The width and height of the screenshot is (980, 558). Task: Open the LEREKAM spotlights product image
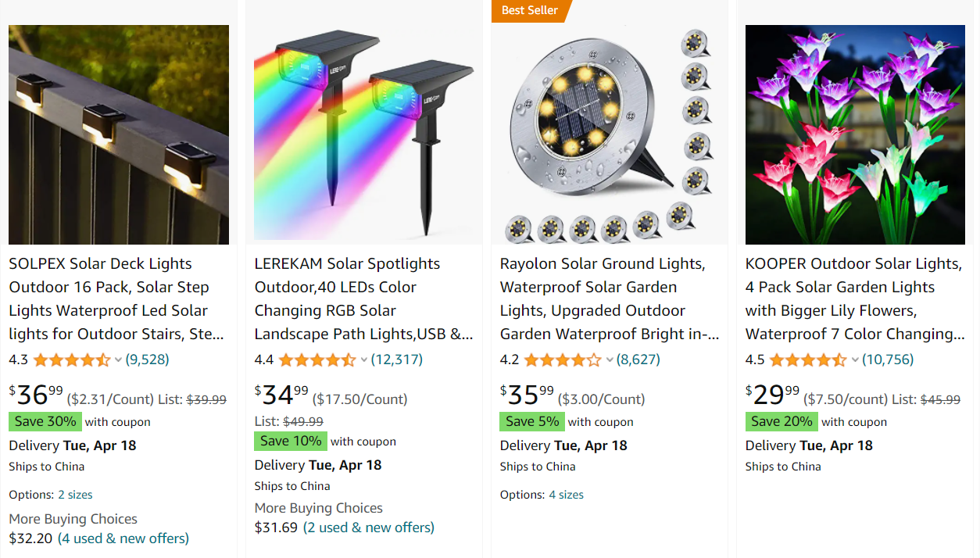pos(364,134)
